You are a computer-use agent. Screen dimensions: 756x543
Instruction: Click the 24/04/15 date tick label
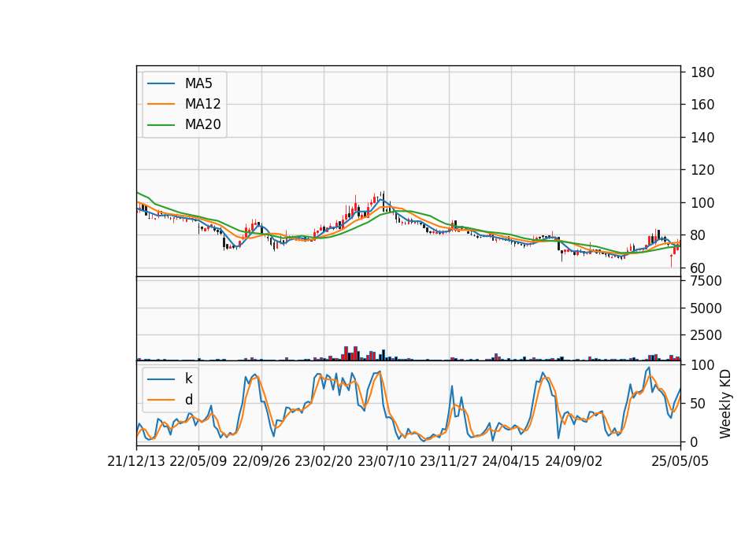511,462
